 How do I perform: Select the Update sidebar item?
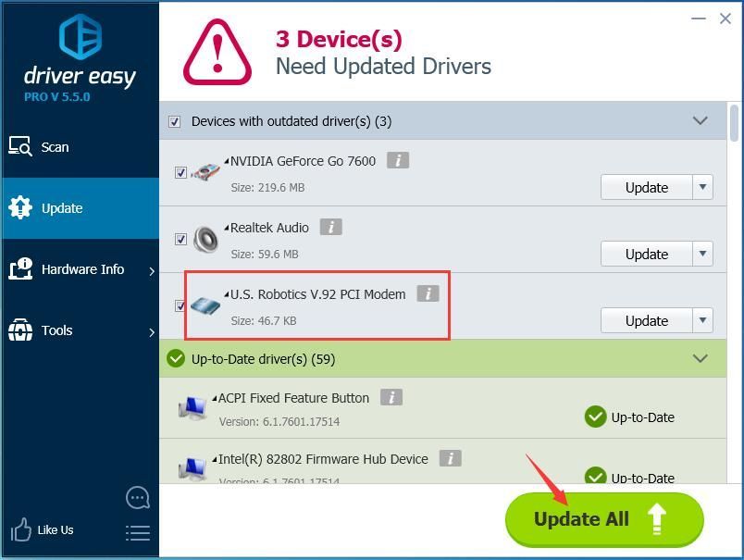click(x=80, y=208)
